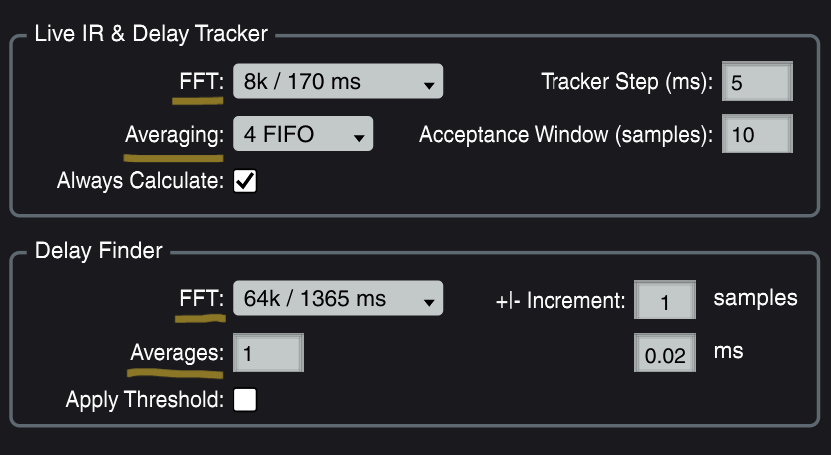The height and width of the screenshot is (455, 831).
Task: Click the Increment ms field showing 0.02
Action: pos(665,353)
